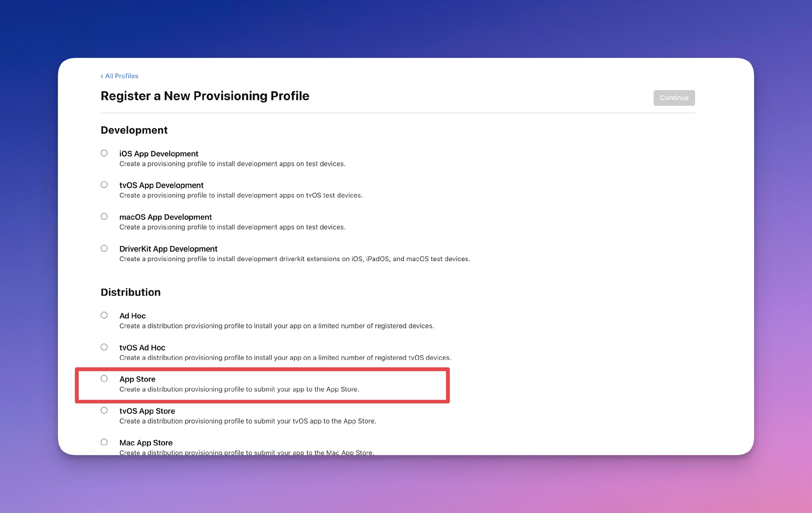
Task: Choose tvOS App Store radio option
Action: (104, 410)
